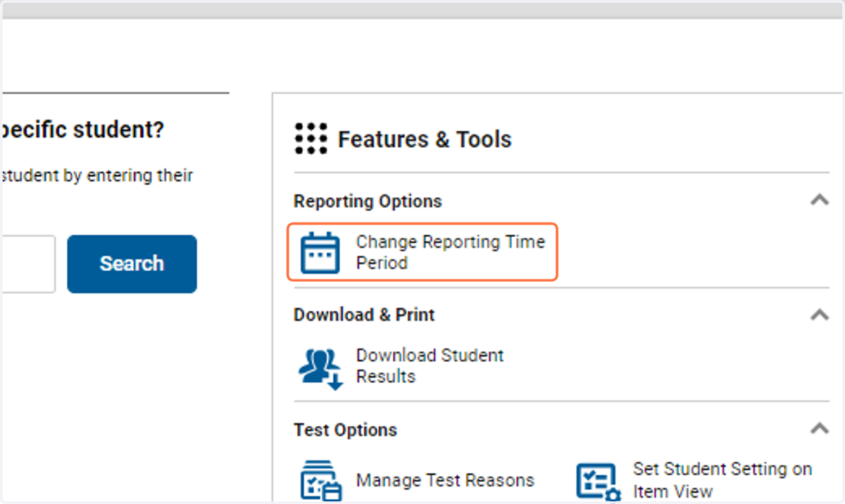Open the Download Student Results link

point(430,365)
